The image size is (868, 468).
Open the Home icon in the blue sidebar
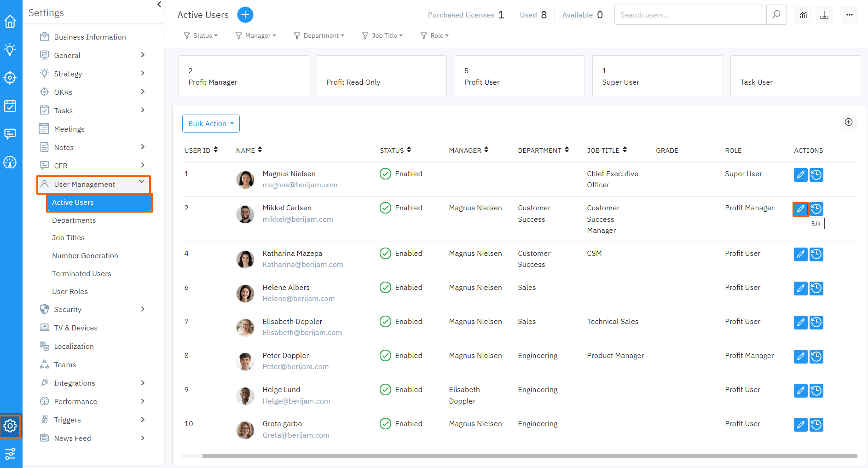[x=10, y=21]
